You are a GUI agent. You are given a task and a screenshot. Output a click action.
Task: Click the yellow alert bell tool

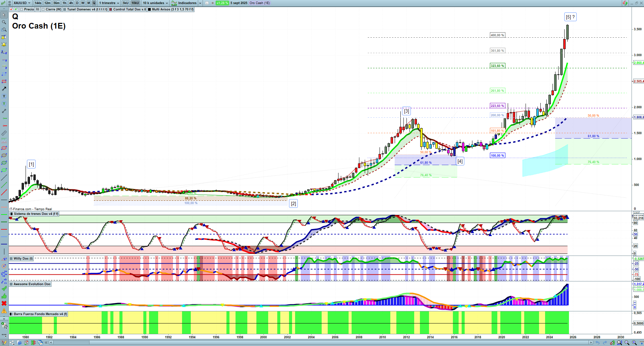tap(4, 44)
